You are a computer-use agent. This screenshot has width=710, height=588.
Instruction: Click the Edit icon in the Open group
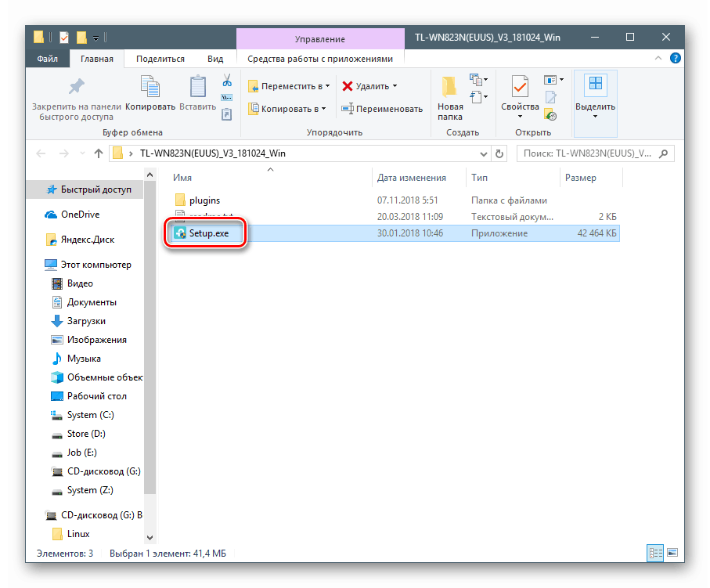click(x=550, y=97)
